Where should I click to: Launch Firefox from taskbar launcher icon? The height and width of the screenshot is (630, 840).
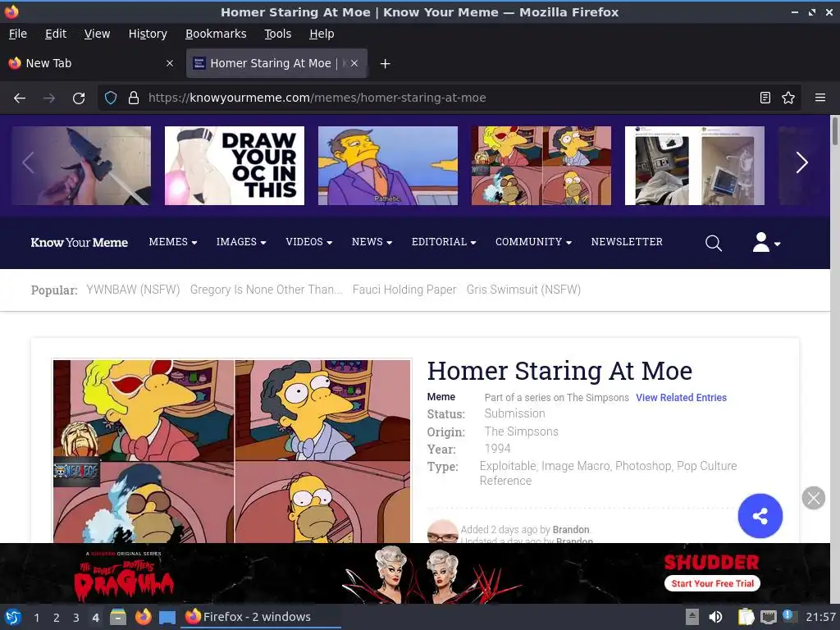tap(143, 617)
